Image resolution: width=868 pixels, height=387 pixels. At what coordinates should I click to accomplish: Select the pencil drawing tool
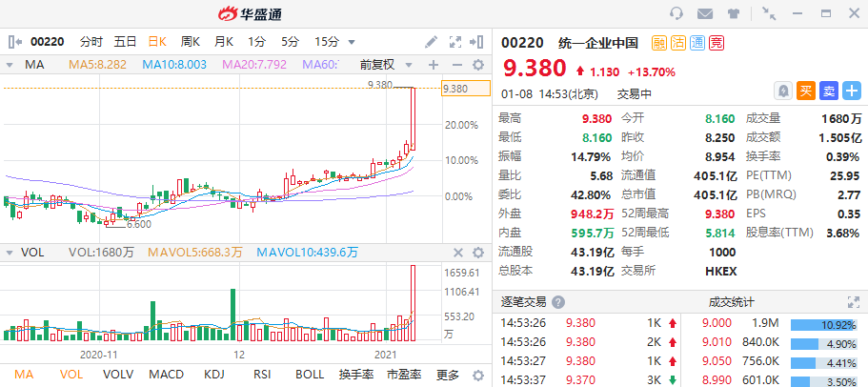coord(431,42)
